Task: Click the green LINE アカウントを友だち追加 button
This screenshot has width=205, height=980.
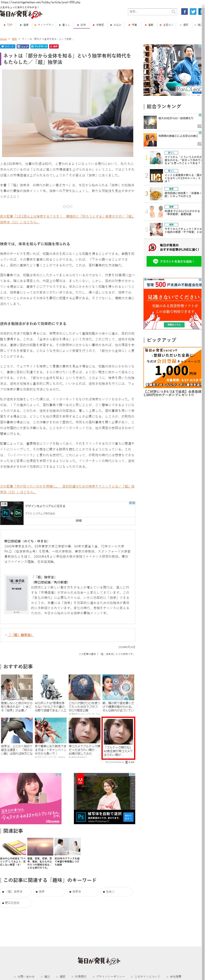Action: [x=173, y=261]
